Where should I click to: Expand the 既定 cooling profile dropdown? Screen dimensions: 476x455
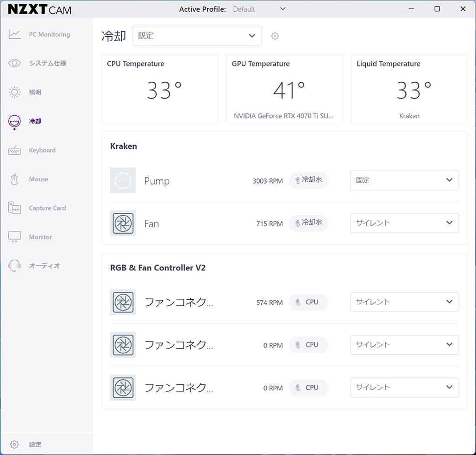tap(197, 36)
